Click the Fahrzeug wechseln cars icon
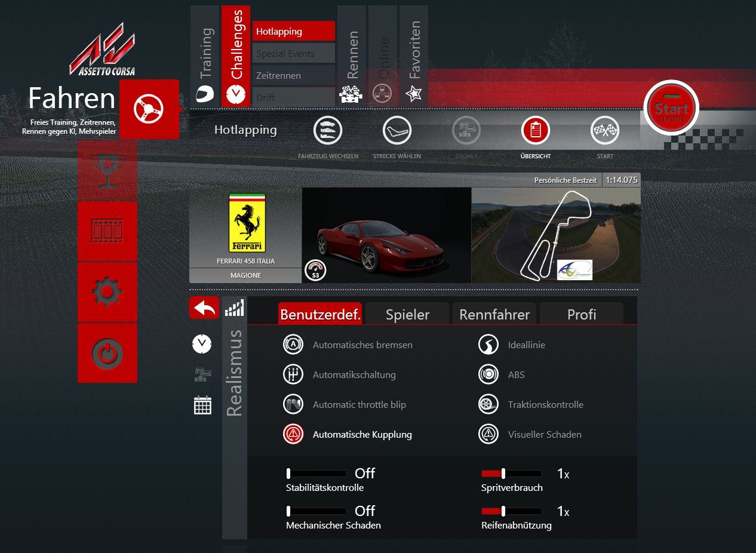The image size is (756, 553). [328, 130]
